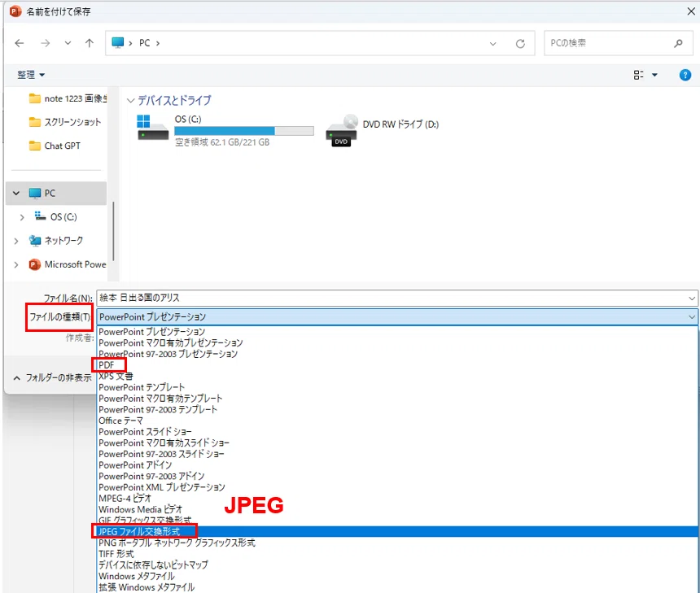
Task: Expand the Microsoft PowerPoint tree node
Action: tap(16, 264)
